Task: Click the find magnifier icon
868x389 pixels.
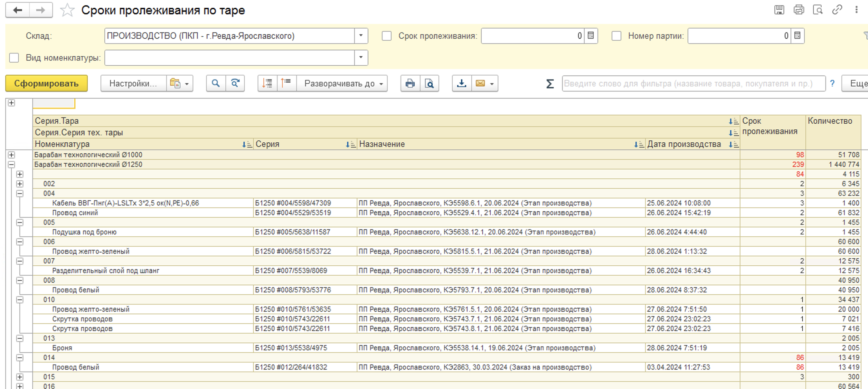Action: (x=216, y=83)
